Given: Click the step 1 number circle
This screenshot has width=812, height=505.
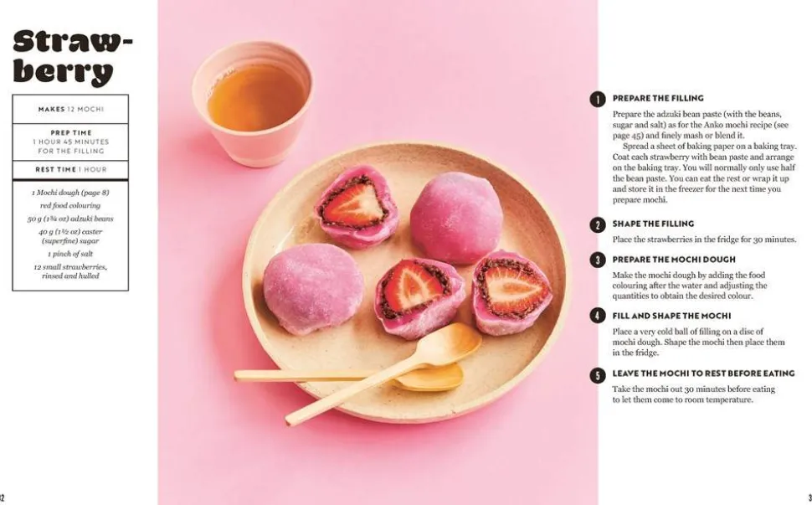Looking at the screenshot, I should click(x=597, y=99).
